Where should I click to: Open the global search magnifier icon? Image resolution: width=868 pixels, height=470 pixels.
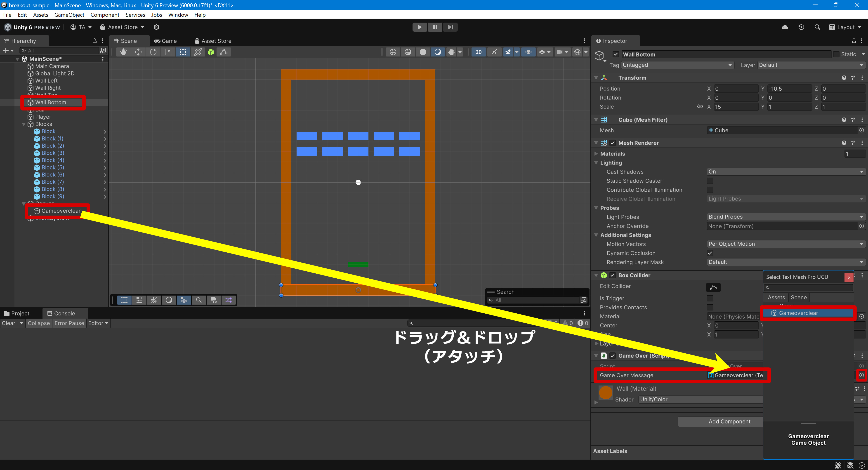click(x=817, y=27)
